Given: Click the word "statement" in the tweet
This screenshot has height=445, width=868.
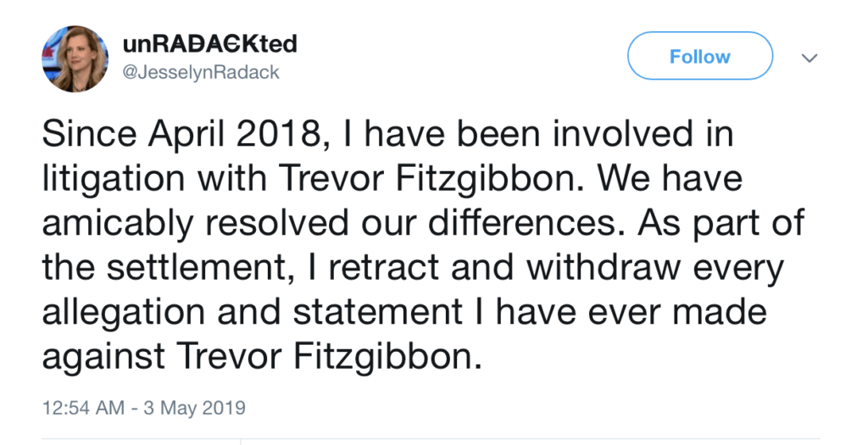Looking at the screenshot, I should point(377,312).
